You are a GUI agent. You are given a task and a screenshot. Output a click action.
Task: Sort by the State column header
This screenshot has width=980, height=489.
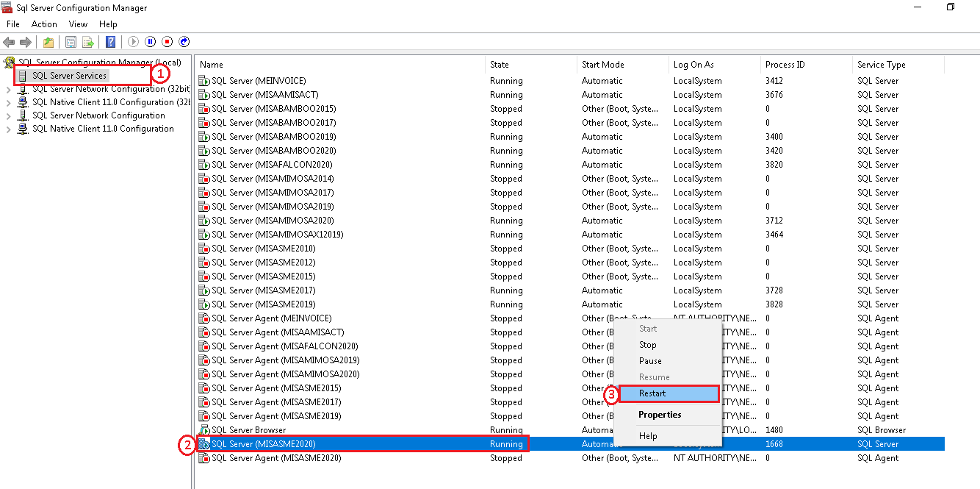pos(532,65)
